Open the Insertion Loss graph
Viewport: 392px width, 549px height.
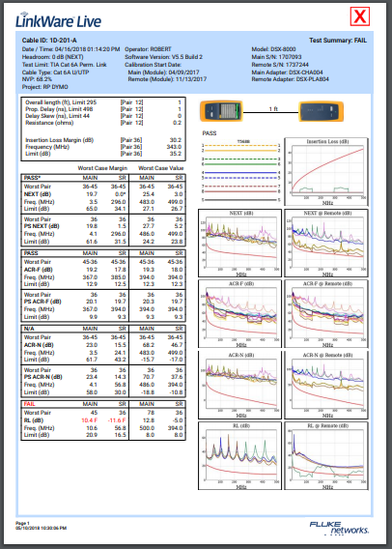click(x=326, y=172)
